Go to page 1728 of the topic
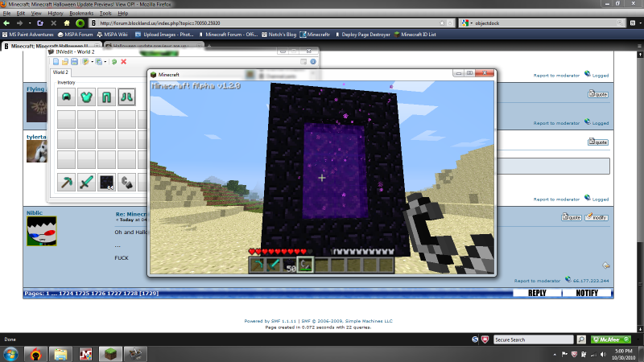The image size is (644, 362). 130,293
